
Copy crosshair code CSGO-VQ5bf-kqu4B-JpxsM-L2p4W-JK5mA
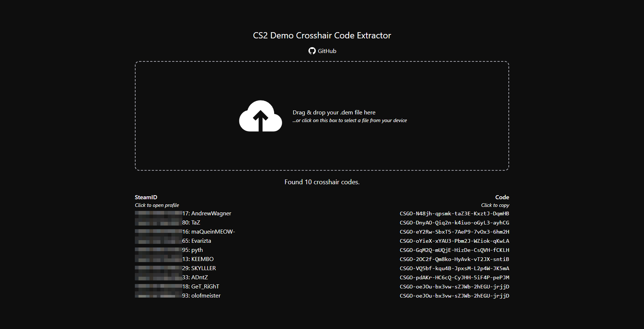coord(454,268)
